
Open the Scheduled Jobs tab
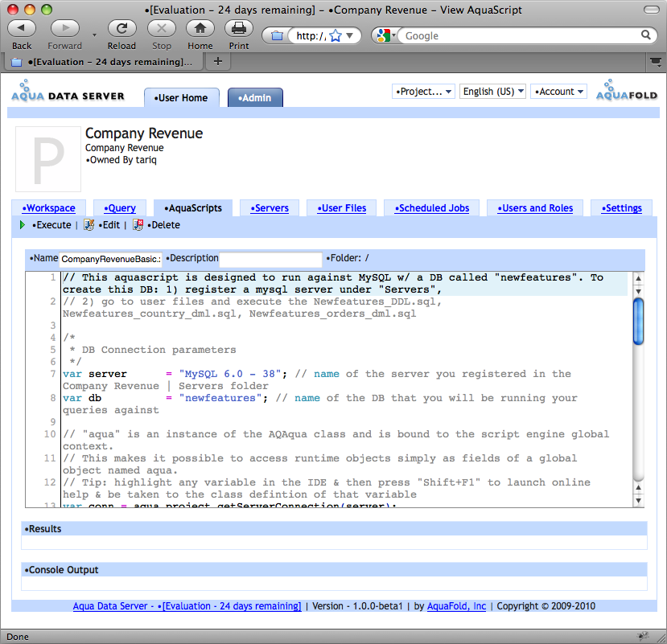pyautogui.click(x=432, y=208)
